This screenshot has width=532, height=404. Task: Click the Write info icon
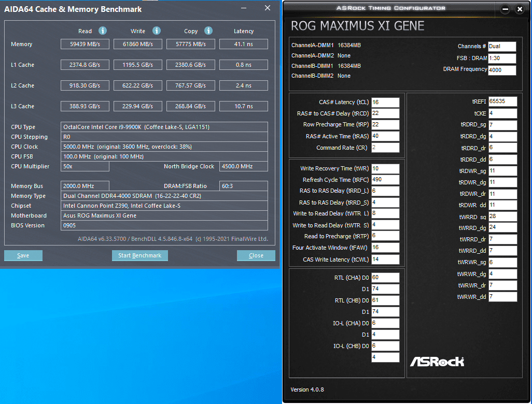[157, 31]
